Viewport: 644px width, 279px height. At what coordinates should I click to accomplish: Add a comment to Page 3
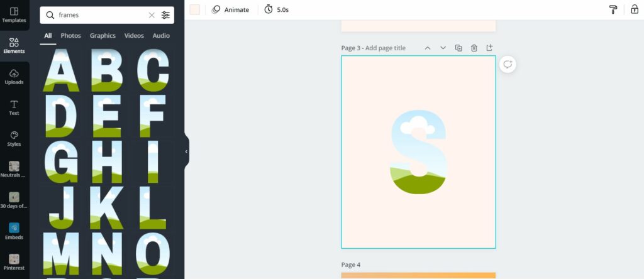coord(508,65)
